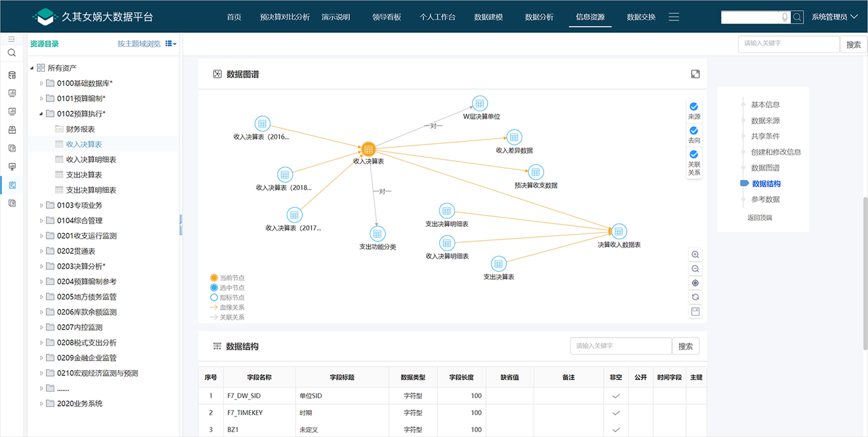Viewport: 868px width, 437px height.
Task: Toggle the 来源 checkbox filter
Action: click(693, 107)
